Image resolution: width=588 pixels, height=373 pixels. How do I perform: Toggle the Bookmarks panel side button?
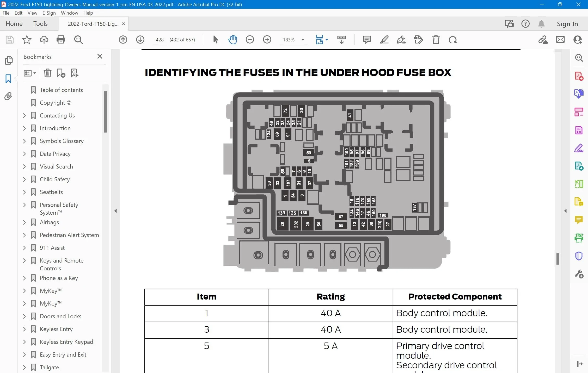(x=8, y=78)
